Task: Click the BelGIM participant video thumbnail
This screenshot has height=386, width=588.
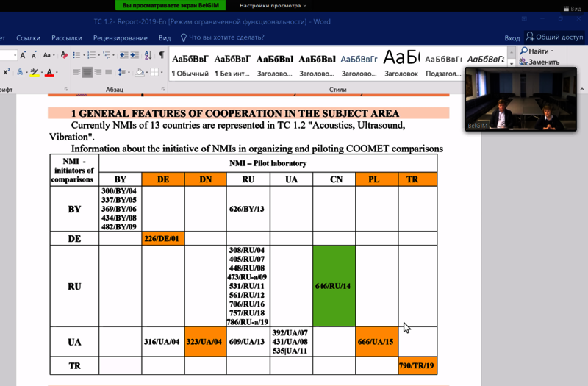Action: [x=523, y=99]
